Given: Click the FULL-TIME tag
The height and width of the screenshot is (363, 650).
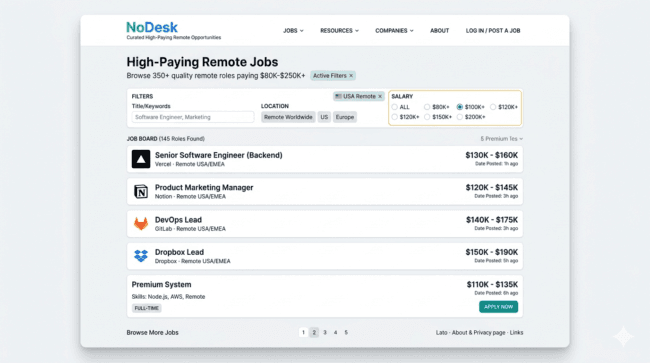Looking at the screenshot, I should [147, 308].
